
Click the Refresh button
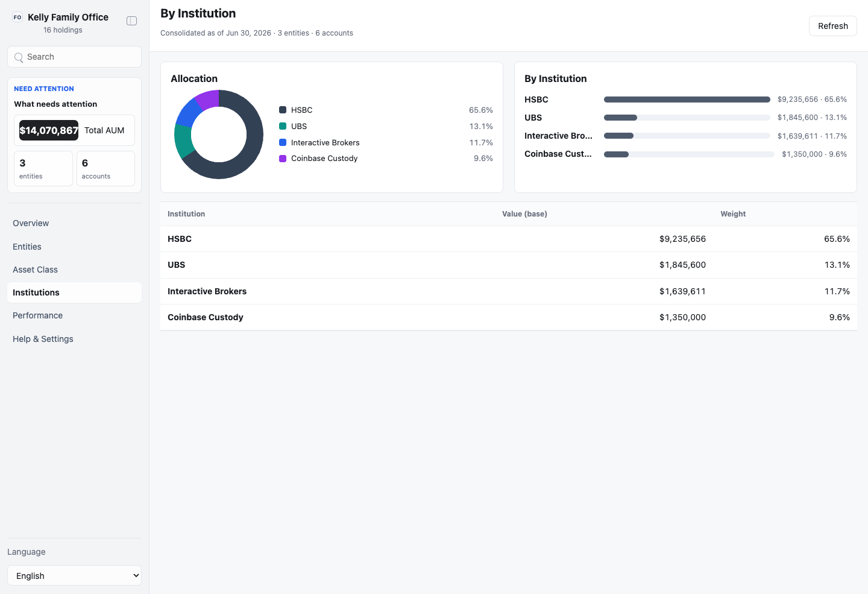coord(832,26)
